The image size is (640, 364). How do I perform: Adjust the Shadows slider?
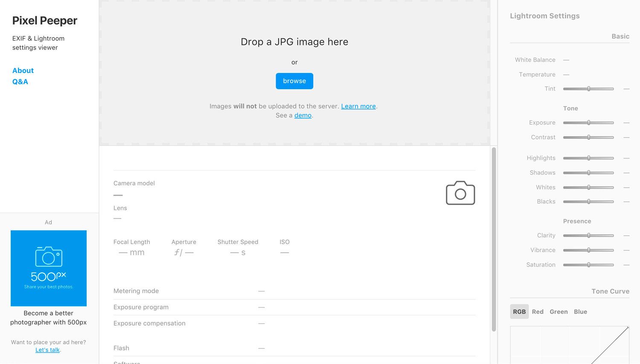588,172
